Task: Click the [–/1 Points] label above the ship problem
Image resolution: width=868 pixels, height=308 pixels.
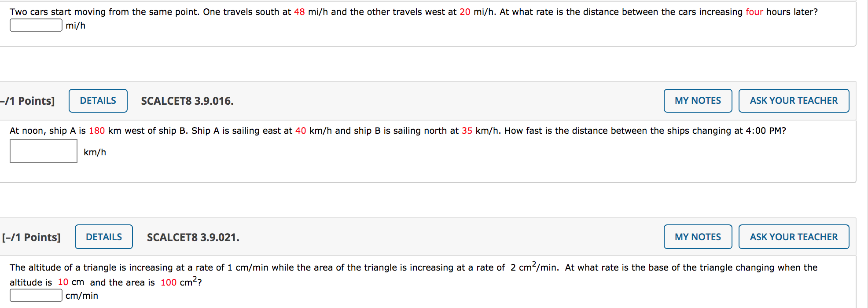Action: coord(26,100)
